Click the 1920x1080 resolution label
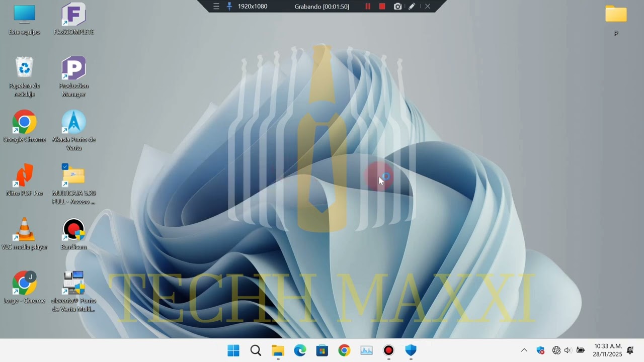The width and height of the screenshot is (644, 362). click(x=253, y=7)
